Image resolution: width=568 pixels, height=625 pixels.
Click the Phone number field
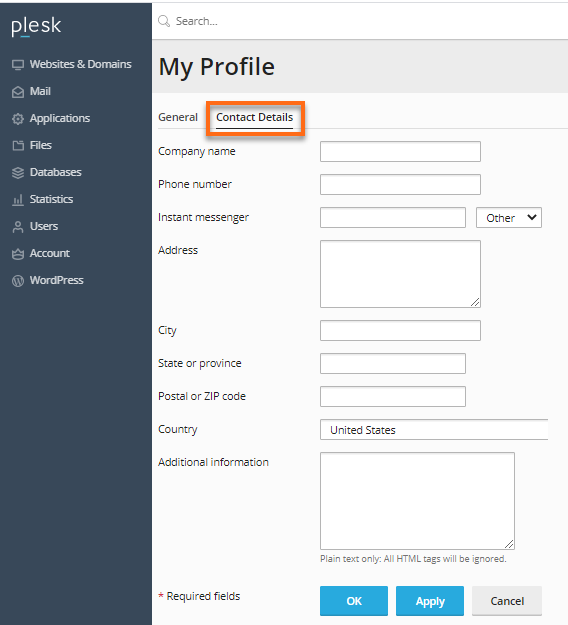400,185
